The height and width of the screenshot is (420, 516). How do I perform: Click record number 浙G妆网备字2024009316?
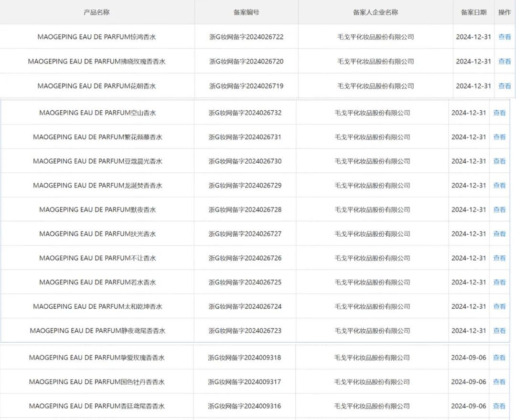(245, 406)
